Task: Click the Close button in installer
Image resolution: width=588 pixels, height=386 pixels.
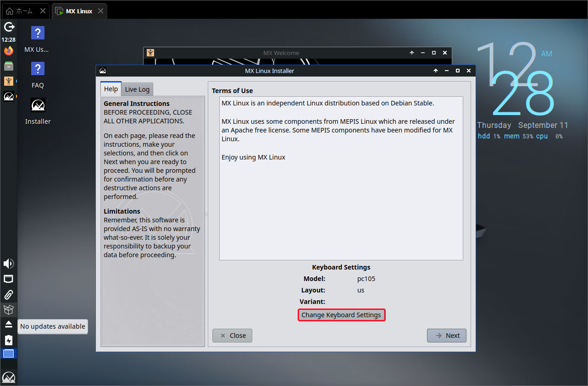Action: 232,336
